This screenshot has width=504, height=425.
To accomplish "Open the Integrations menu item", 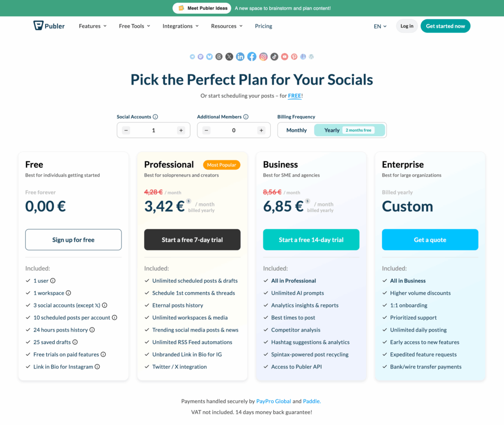I will pyautogui.click(x=180, y=26).
